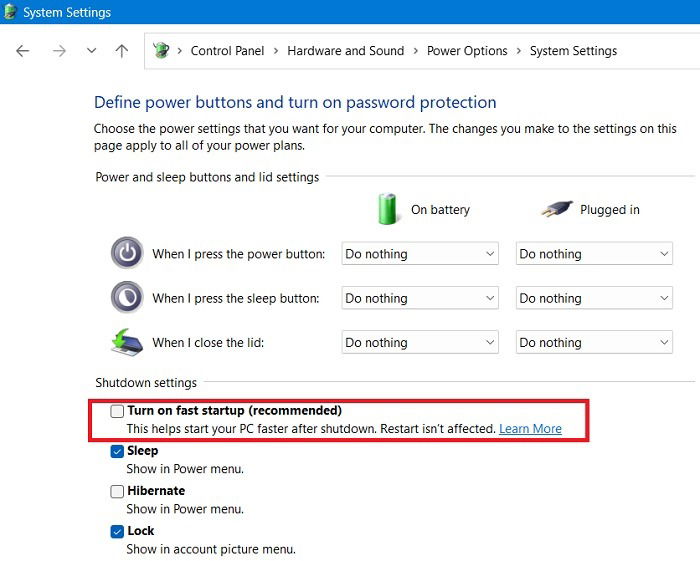
Task: Click the laptop lid close icon
Action: tap(127, 342)
